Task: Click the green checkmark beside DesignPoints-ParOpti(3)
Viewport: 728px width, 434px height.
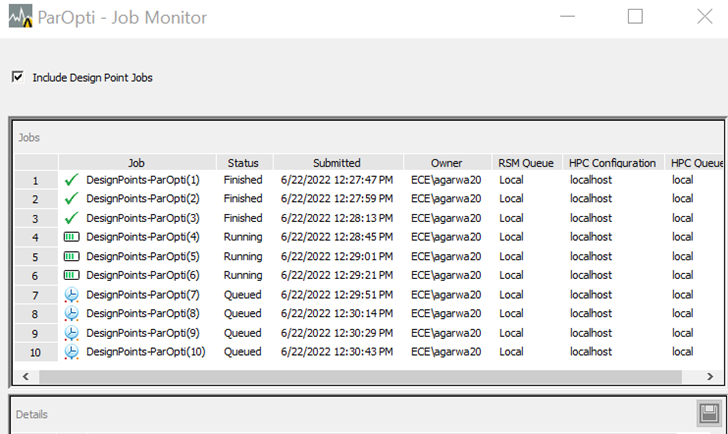Action: pyautogui.click(x=71, y=218)
